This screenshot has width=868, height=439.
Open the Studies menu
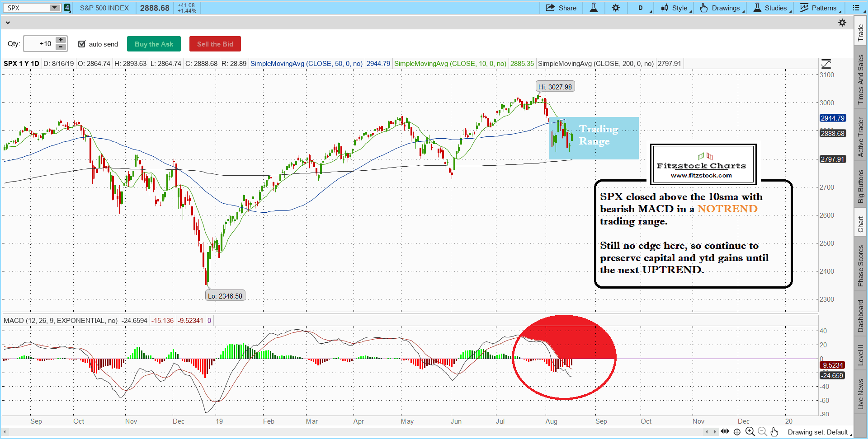point(771,8)
